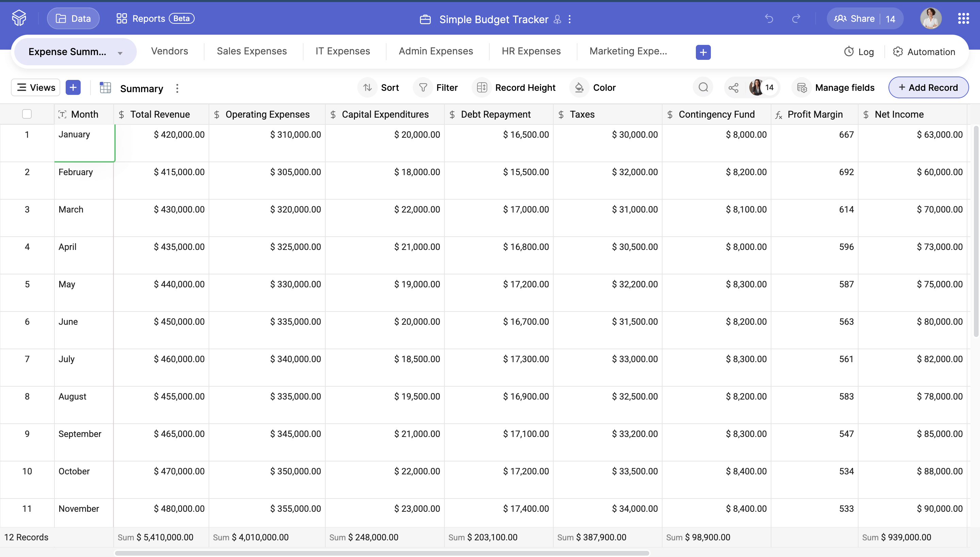The width and height of the screenshot is (980, 557).
Task: Click the search magnifier icon
Action: [703, 88]
